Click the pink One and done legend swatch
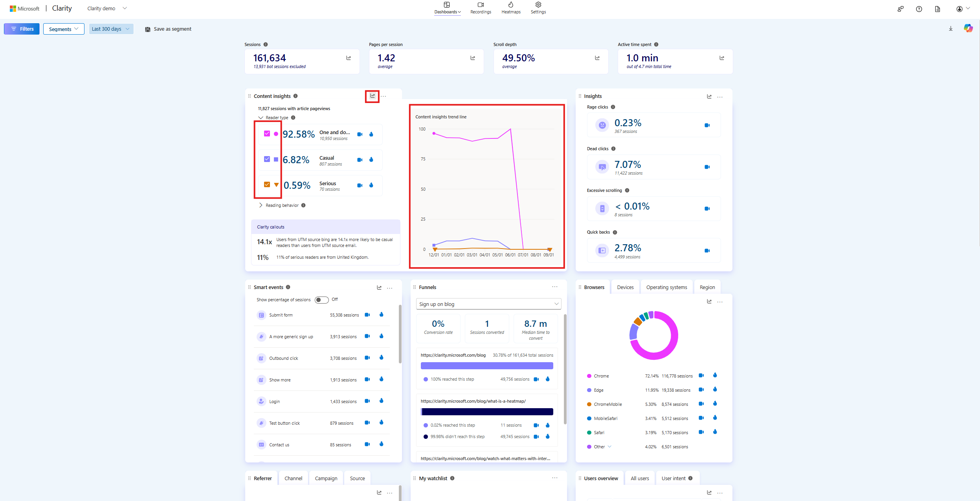This screenshot has height=501, width=980. pos(275,134)
